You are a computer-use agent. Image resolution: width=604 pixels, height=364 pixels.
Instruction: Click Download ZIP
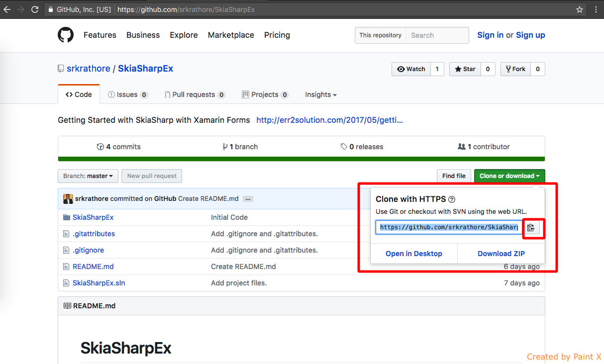pos(501,254)
